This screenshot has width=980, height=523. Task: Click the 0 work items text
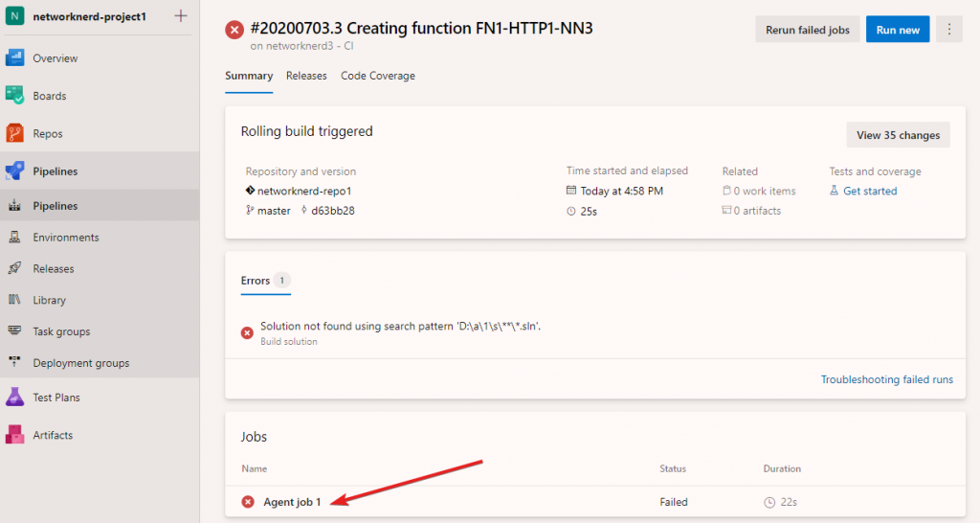[765, 191]
